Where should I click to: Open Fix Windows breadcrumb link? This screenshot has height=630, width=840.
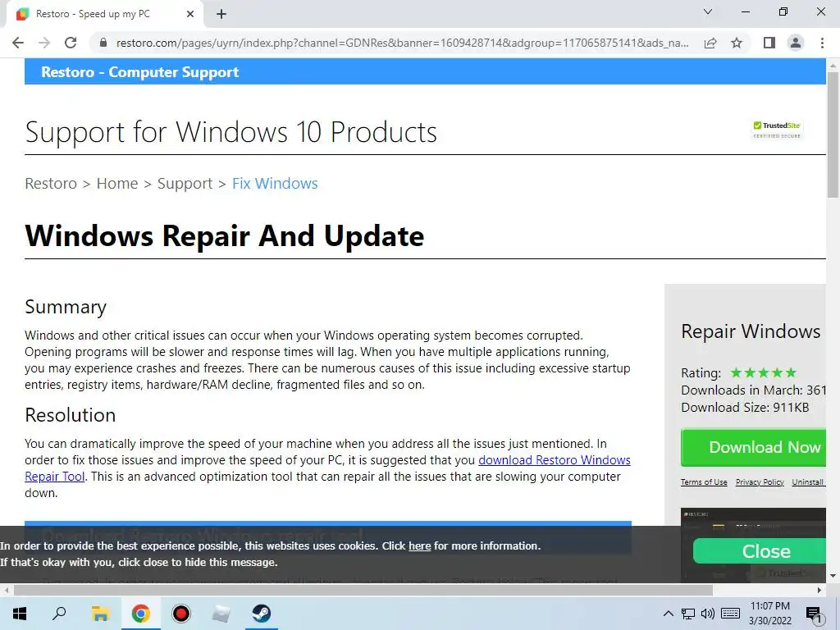(275, 183)
